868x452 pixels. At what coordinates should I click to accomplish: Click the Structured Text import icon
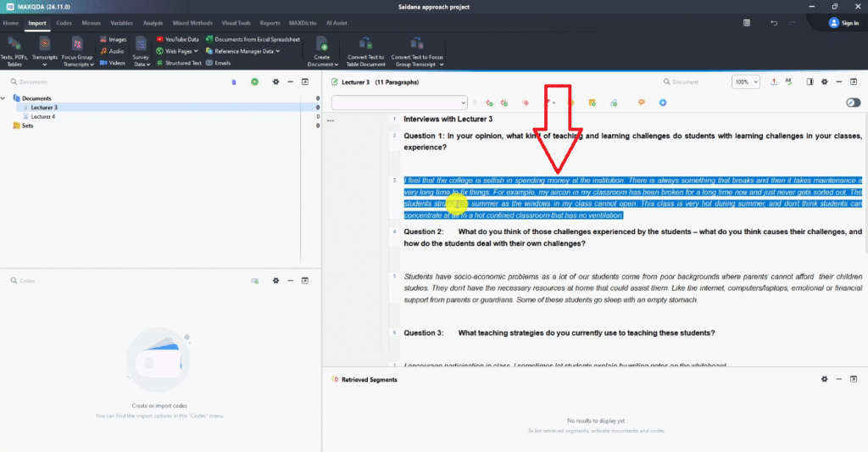click(178, 63)
